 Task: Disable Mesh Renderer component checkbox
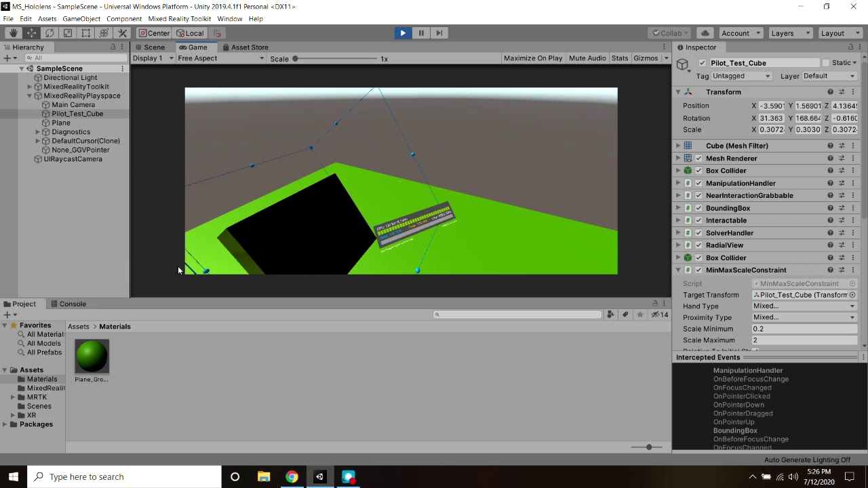click(x=699, y=159)
